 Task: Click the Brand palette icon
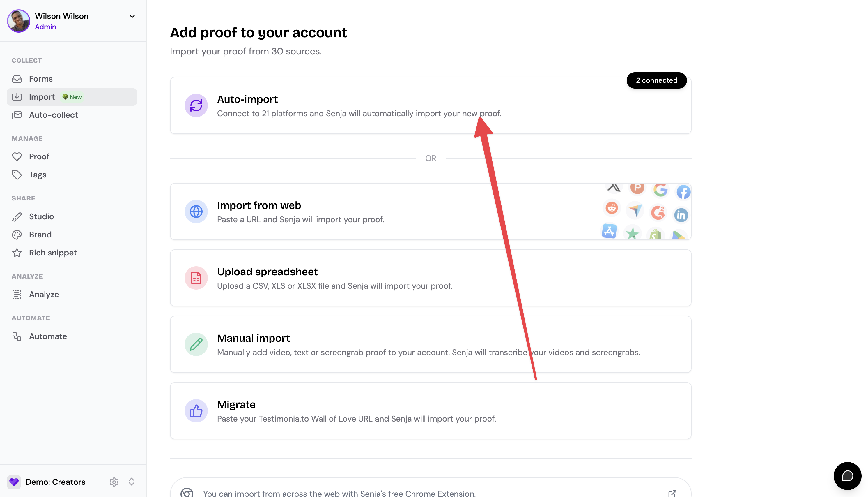point(17,235)
